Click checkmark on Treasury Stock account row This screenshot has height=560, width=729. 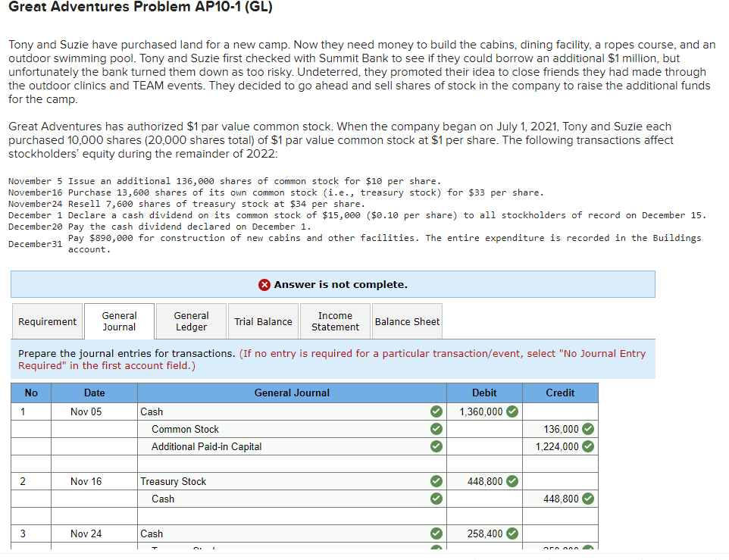pos(436,481)
